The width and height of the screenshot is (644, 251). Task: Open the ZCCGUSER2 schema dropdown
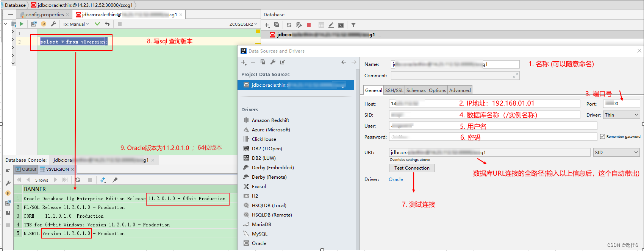[243, 24]
